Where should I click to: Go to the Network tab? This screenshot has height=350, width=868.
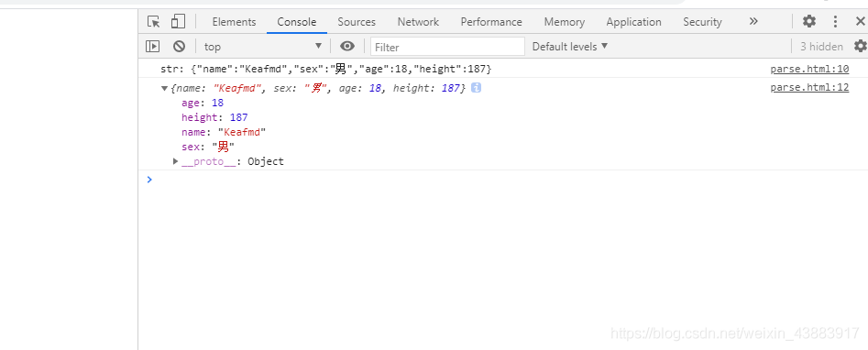(x=418, y=22)
